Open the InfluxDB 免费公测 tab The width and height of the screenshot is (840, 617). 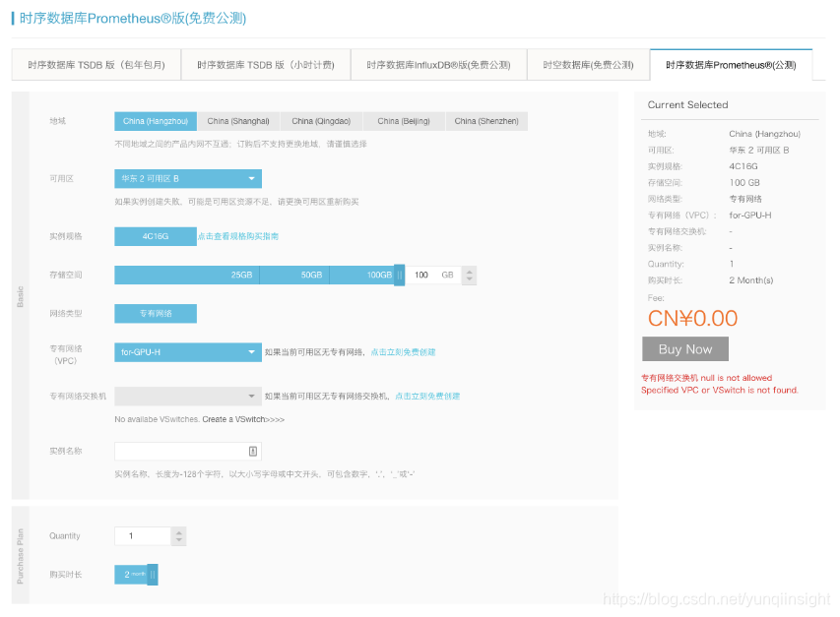(439, 65)
